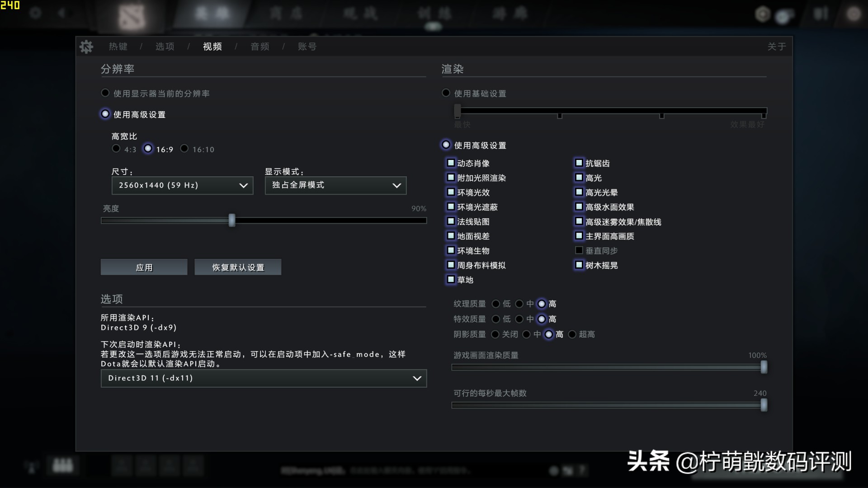Click the gear icon on the settings panel header
This screenshot has width=868, height=488.
pyautogui.click(x=86, y=46)
